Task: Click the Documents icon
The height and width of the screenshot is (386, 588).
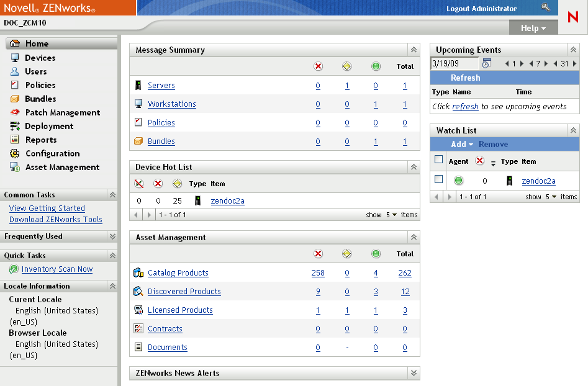Action: tap(138, 347)
